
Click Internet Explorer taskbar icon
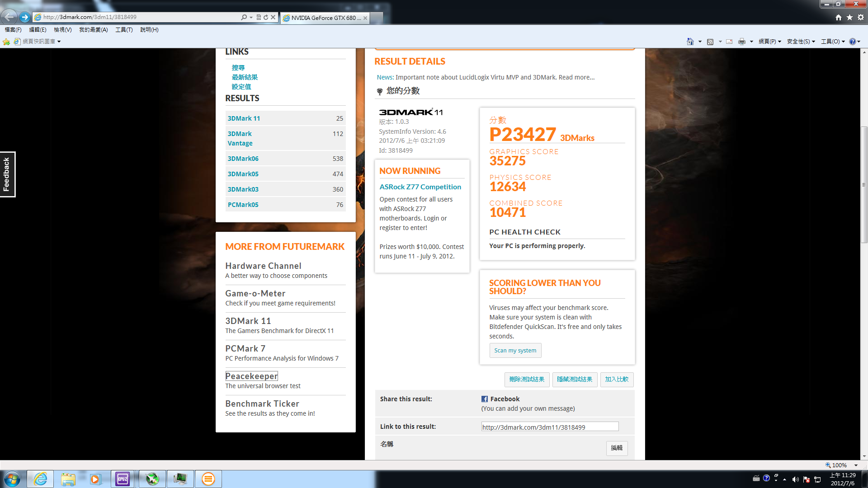coord(40,479)
